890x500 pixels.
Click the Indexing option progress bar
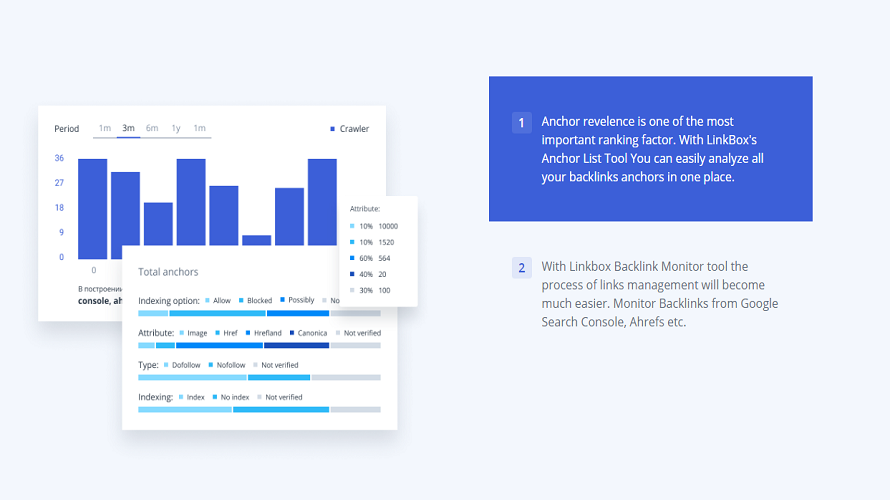(x=259, y=313)
